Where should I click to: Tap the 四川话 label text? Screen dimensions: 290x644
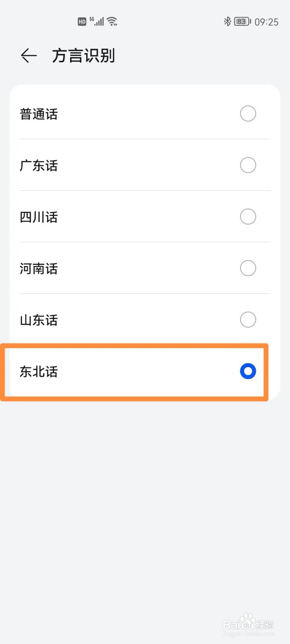(x=39, y=217)
